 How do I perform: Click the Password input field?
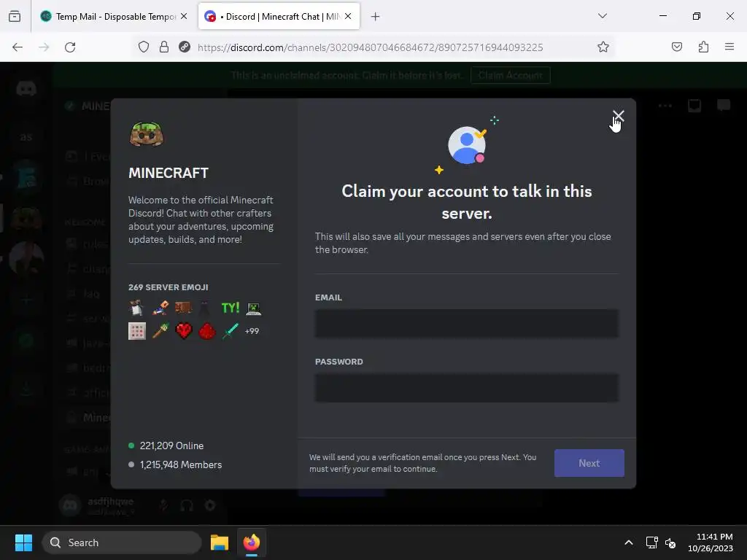tap(466, 388)
